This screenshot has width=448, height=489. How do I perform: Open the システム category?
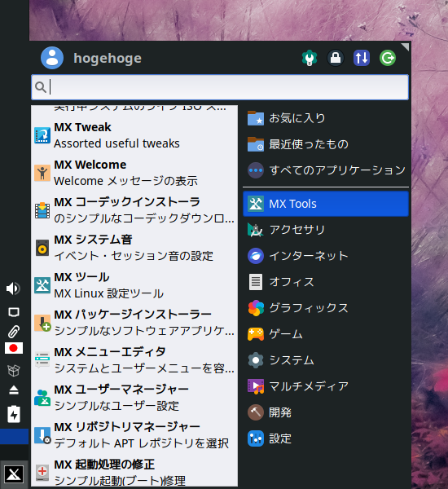click(x=326, y=360)
